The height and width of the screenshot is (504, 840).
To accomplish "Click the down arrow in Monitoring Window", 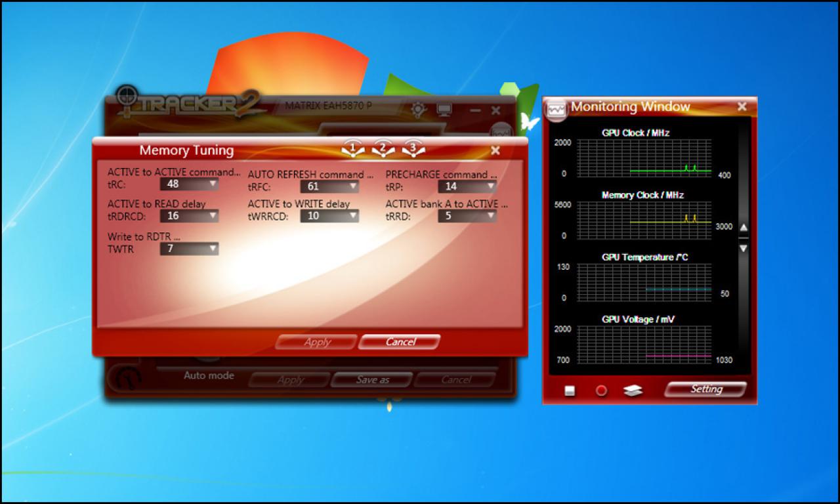I will 744,249.
